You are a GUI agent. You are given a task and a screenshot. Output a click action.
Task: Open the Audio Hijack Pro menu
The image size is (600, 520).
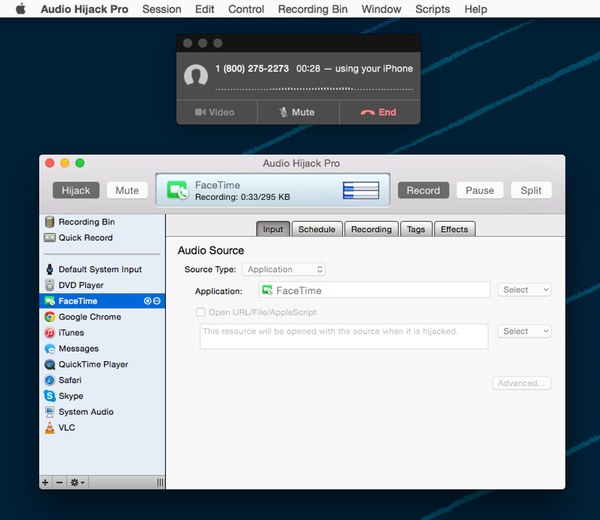click(84, 9)
